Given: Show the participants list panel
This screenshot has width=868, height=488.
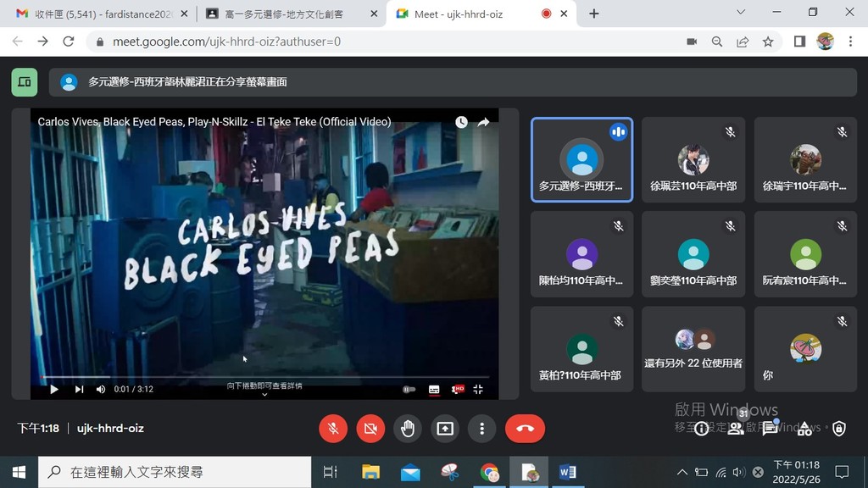Looking at the screenshot, I should pos(736,429).
